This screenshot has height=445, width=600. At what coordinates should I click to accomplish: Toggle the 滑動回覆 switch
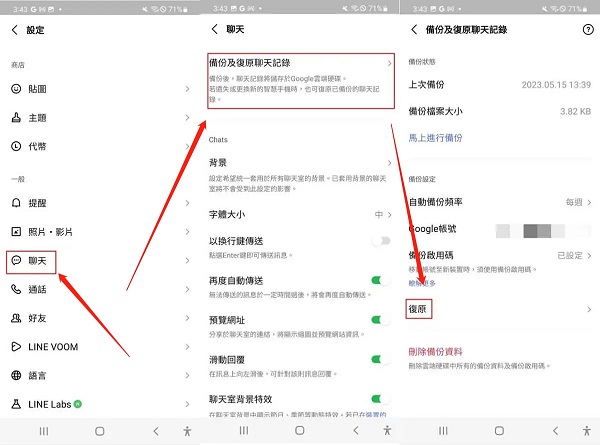(381, 359)
